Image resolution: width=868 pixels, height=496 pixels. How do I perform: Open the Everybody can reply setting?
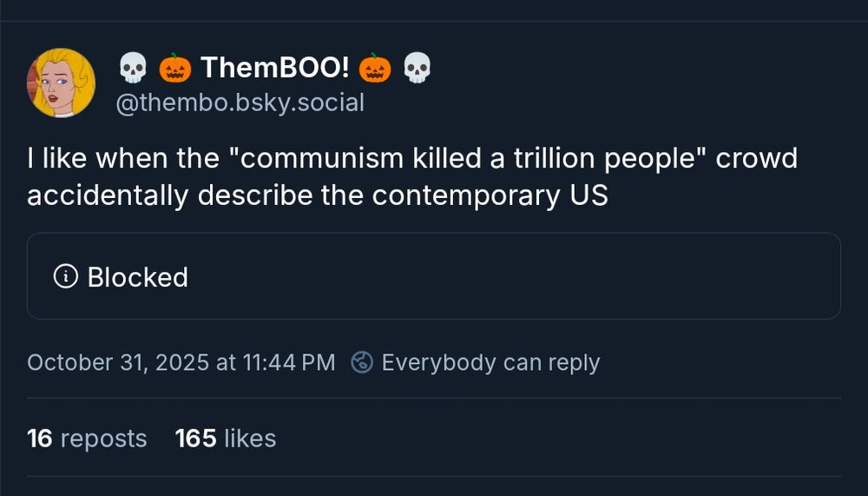click(x=490, y=362)
